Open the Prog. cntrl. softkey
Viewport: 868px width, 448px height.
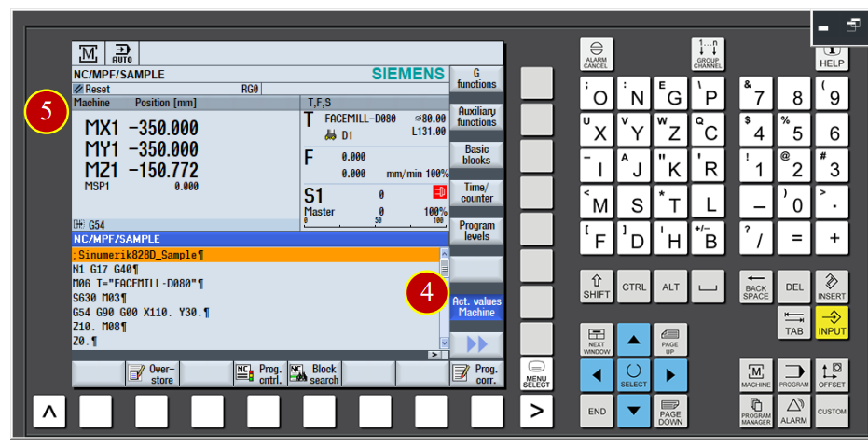point(260,374)
